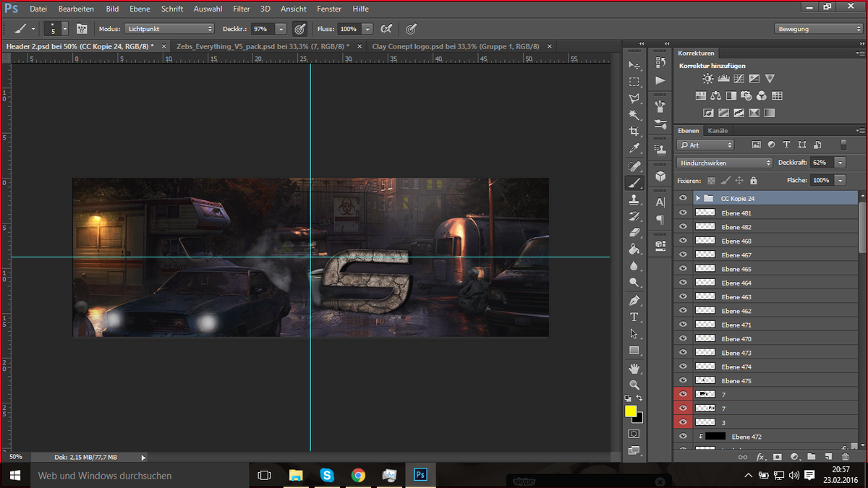The image size is (868, 488).
Task: Select the Blur tool
Action: click(x=634, y=266)
